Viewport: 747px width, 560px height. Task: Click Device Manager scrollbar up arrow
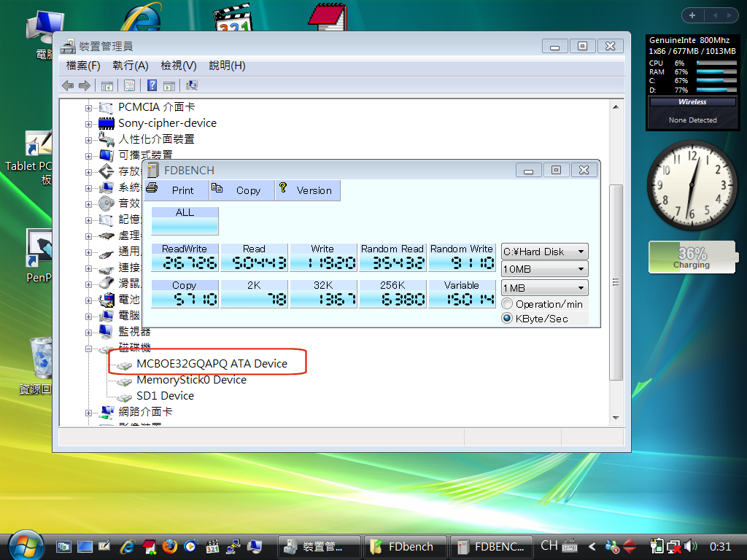pos(616,107)
